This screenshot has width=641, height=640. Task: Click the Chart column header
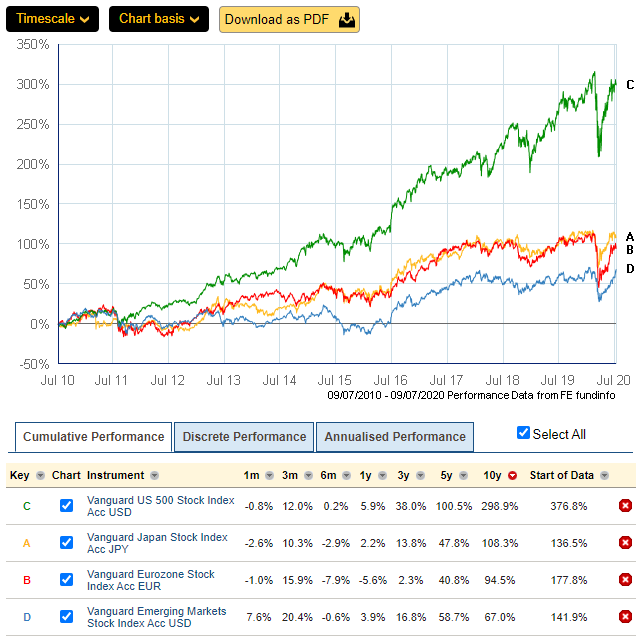point(66,475)
